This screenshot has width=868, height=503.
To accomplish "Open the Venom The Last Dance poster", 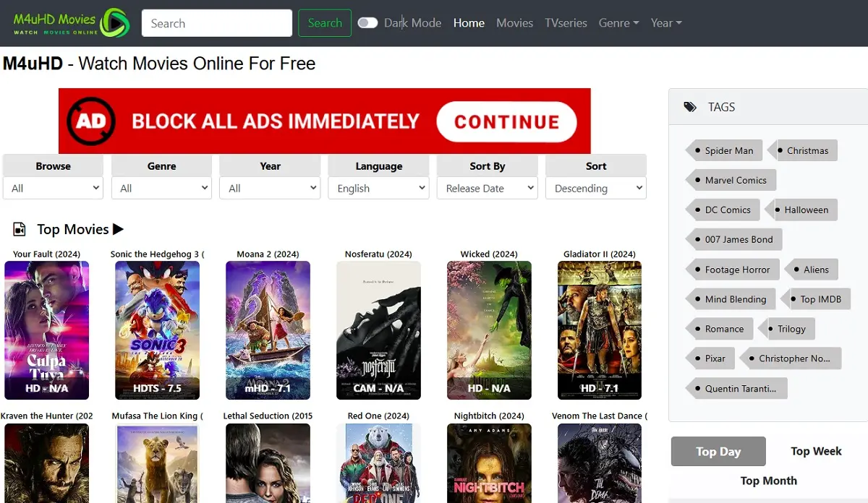I will tap(599, 463).
